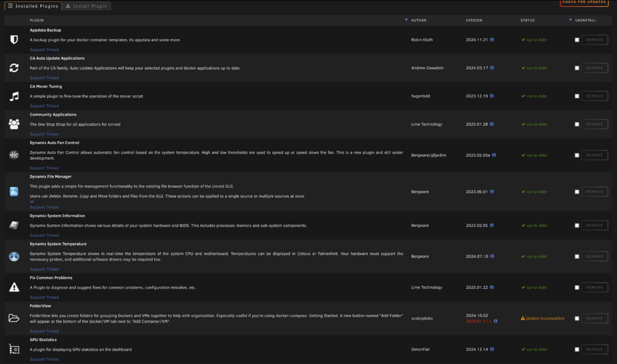The width and height of the screenshot is (617, 364).
Task: Open Support Thread link for Appdata Backup
Action: coord(44,49)
